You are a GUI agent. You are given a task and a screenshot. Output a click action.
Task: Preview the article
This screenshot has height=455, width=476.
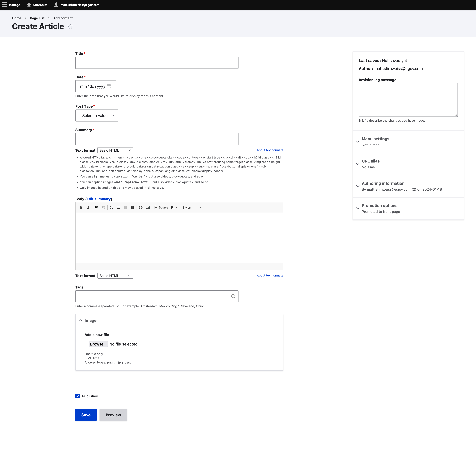113,415
